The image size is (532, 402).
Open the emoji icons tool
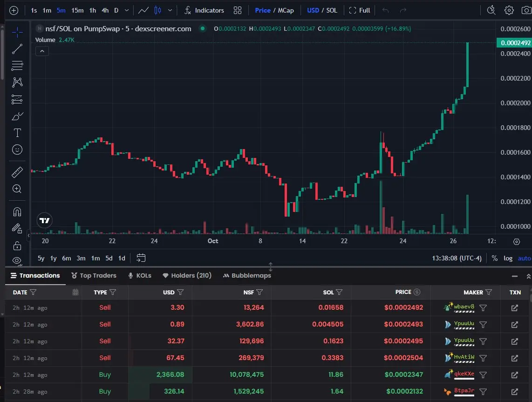tap(17, 150)
